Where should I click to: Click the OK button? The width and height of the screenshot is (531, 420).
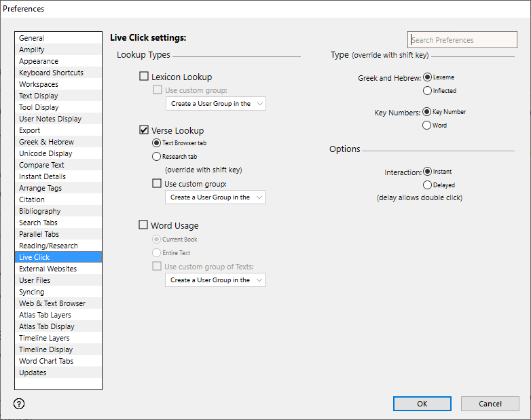[x=422, y=404]
